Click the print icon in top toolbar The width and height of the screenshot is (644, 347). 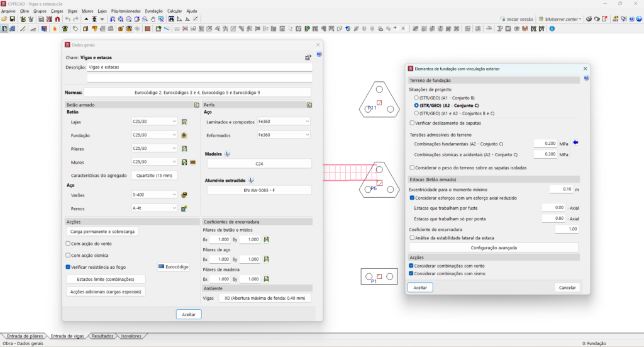click(x=589, y=19)
